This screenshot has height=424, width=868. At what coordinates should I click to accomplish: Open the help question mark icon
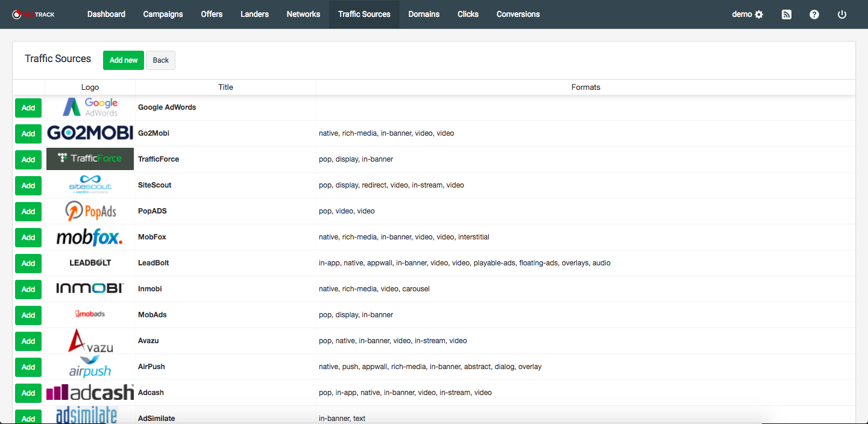814,14
